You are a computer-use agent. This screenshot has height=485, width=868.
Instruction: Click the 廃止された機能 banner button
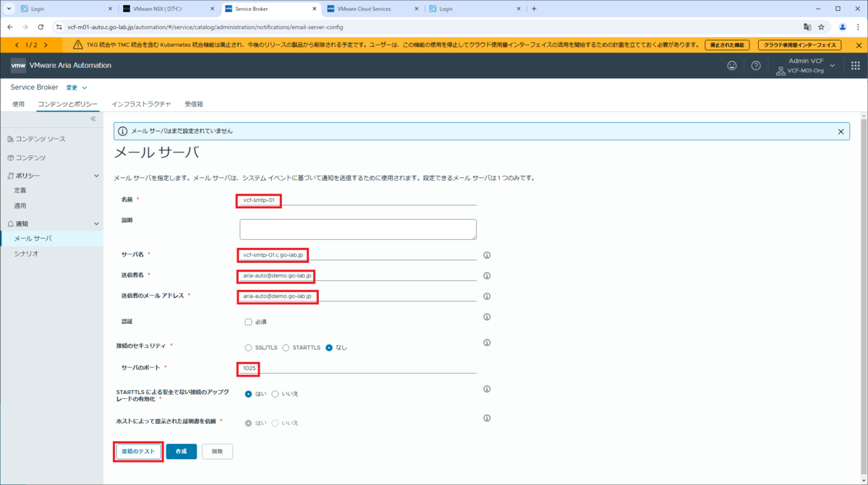coord(727,45)
